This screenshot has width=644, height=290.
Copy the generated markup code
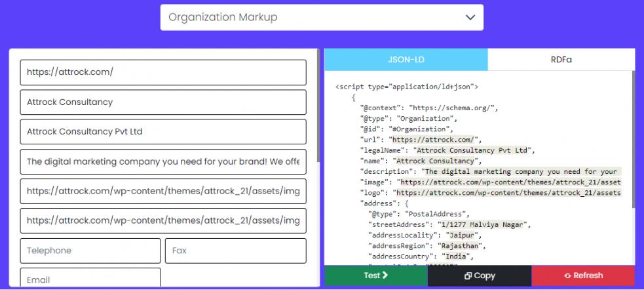(480, 276)
